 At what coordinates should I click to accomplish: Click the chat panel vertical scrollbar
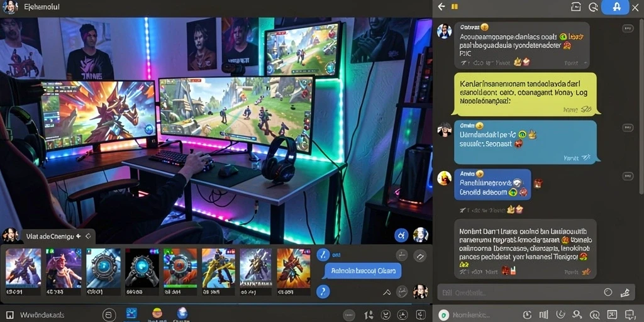point(641,107)
